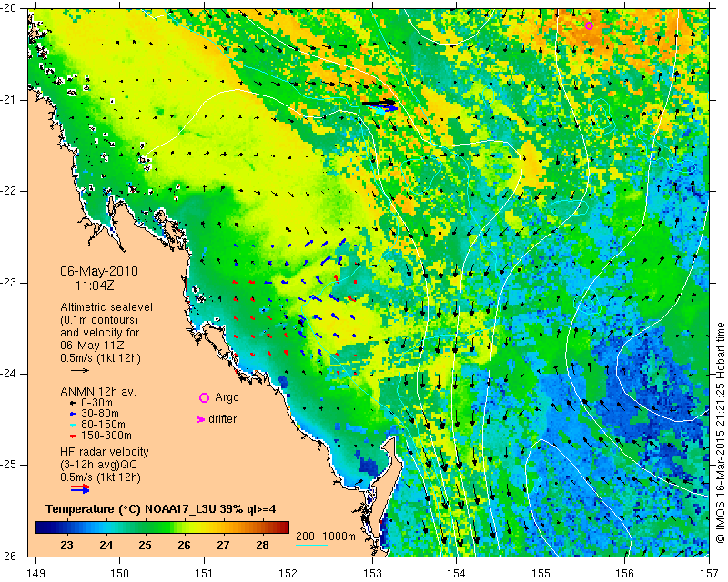Click the color bar tick label '25'

tap(145, 546)
